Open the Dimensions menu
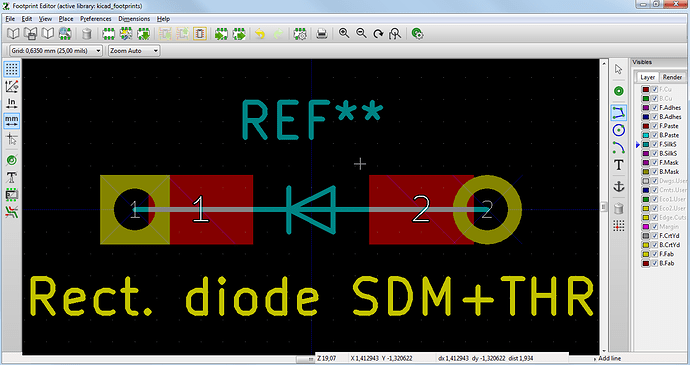690x365 pixels. [134, 19]
